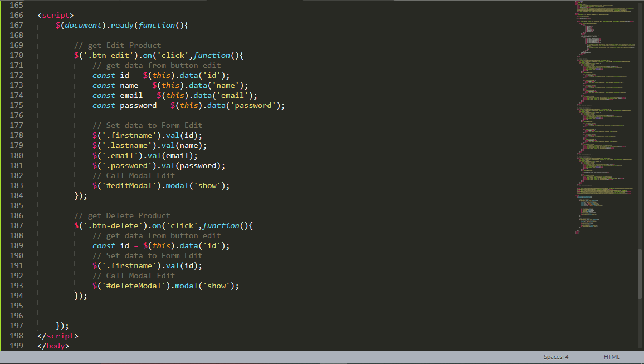Screen dimensions: 644x364
Task: Place cursor on "document" in ready call
Action: (x=83, y=26)
